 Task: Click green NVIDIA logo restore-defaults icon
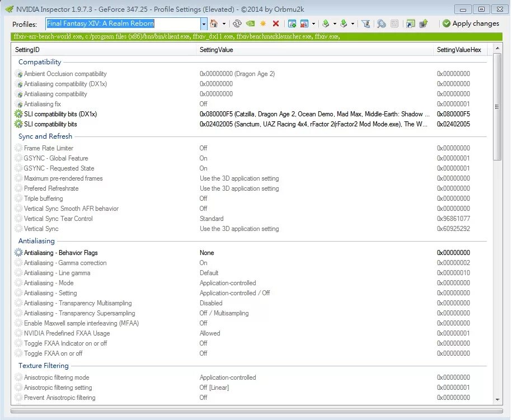pos(251,23)
